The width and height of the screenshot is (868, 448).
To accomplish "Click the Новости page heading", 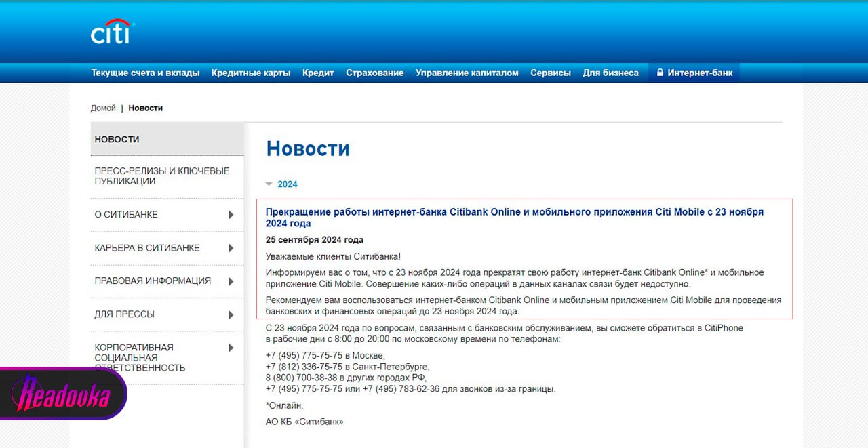I will (308, 148).
